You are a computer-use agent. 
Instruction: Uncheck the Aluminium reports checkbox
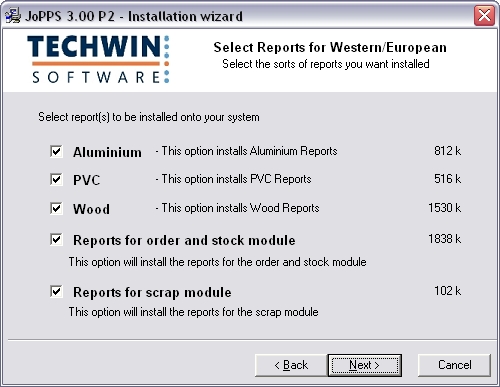click(56, 151)
